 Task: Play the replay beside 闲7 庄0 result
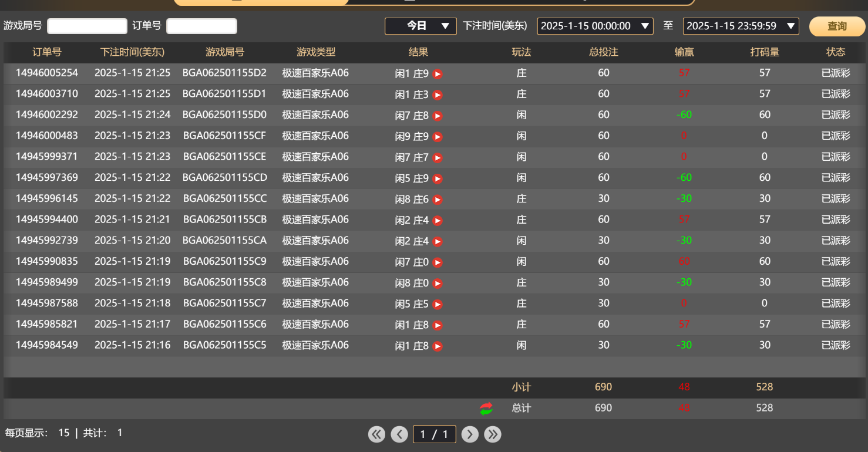pyautogui.click(x=438, y=262)
